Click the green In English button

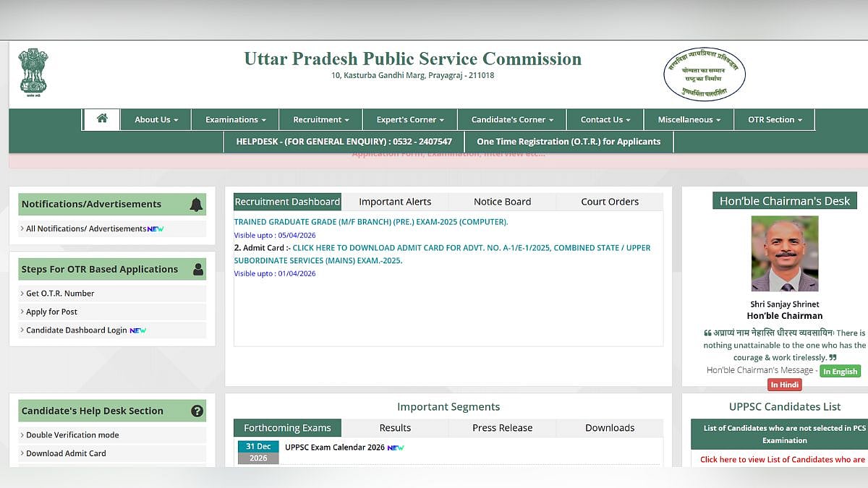coord(840,372)
